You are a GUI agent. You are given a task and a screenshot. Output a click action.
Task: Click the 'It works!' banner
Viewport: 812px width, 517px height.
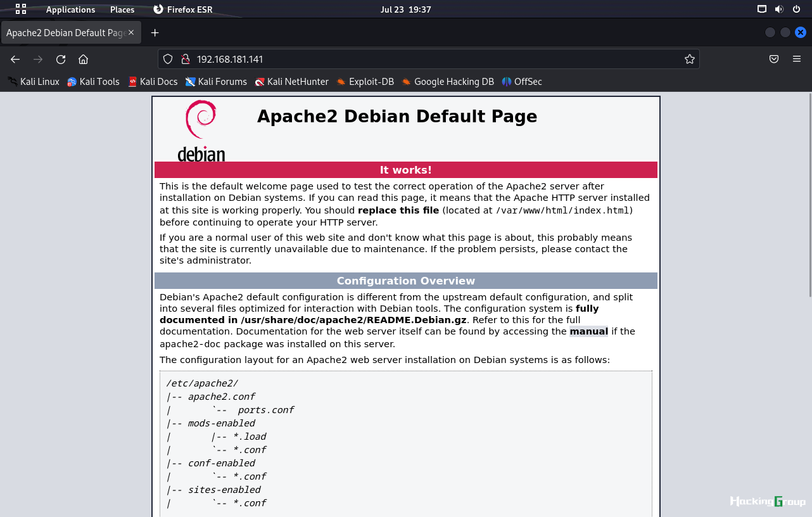pyautogui.click(x=406, y=170)
